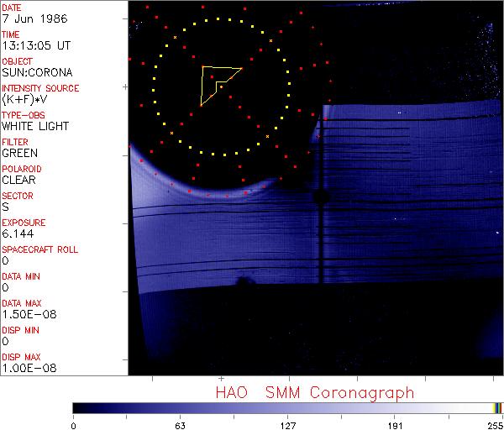The height and width of the screenshot is (430, 504).
Task: Click the color bar at the 127 midpoint
Action: click(x=287, y=408)
